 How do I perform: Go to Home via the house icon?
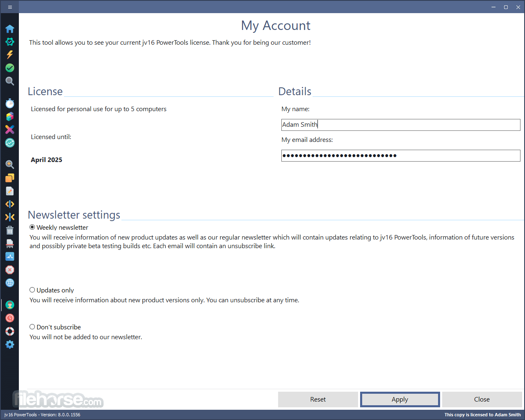pyautogui.click(x=10, y=29)
